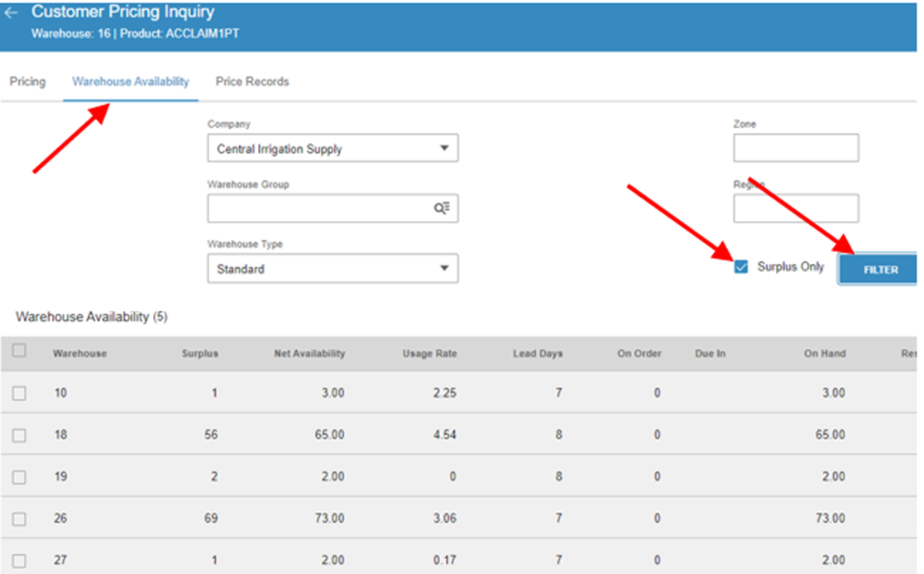The height and width of the screenshot is (574, 924).
Task: Tick the checkbox for warehouse 18
Action: point(20,435)
